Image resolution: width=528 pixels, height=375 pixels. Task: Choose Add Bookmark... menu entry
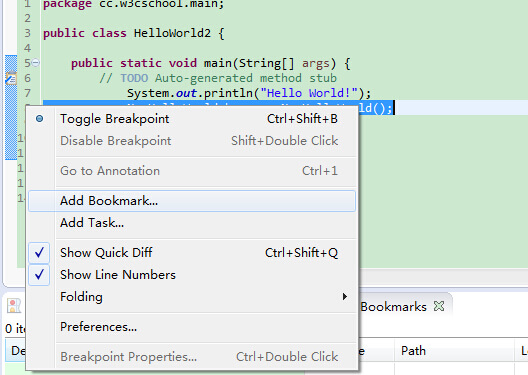[192, 201]
